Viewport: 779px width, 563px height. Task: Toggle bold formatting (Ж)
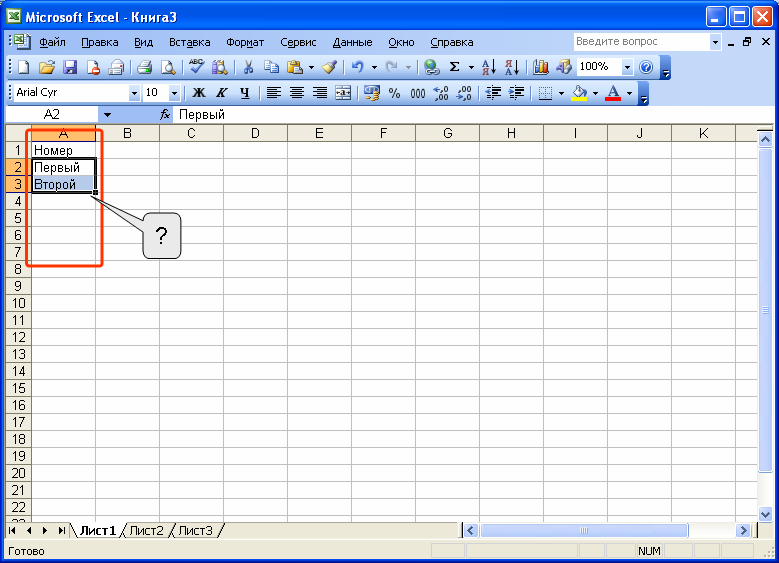[199, 93]
